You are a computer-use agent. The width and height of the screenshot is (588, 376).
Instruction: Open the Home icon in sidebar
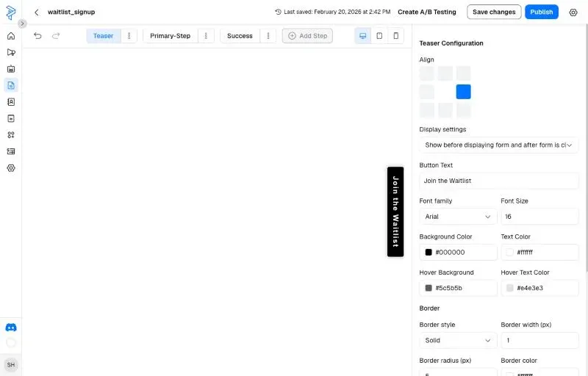point(11,36)
